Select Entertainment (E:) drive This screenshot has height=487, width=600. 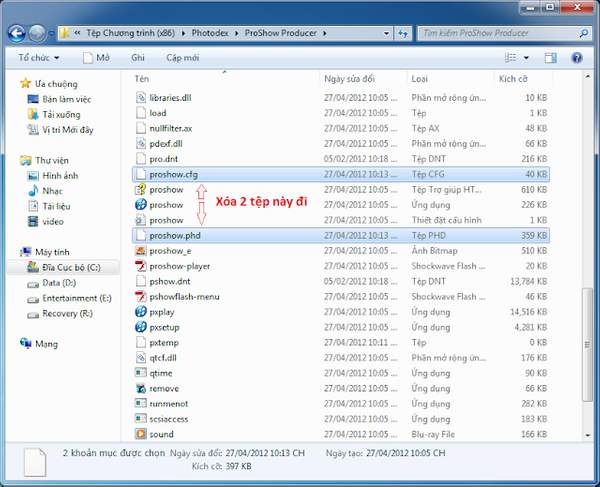tap(69, 298)
